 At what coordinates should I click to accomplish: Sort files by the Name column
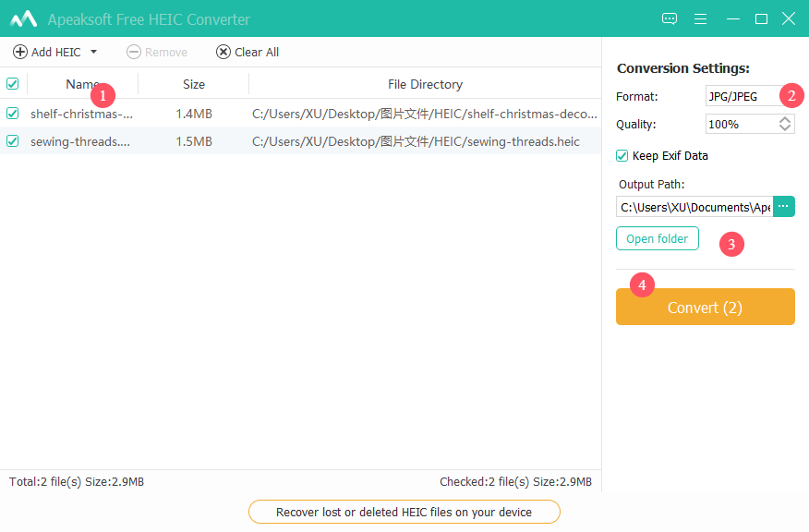click(83, 83)
